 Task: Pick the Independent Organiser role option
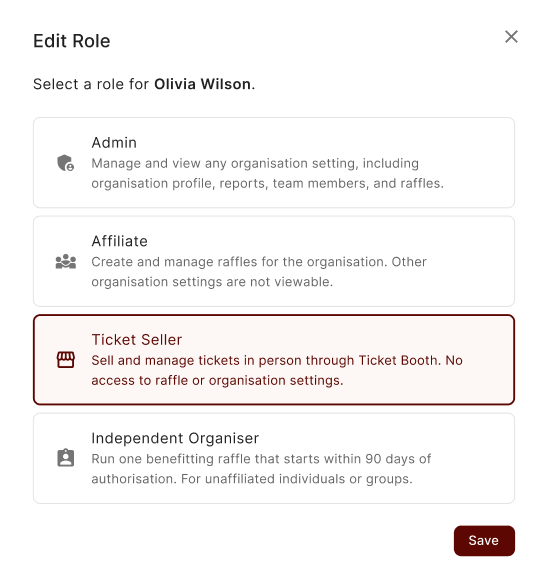[x=274, y=458]
